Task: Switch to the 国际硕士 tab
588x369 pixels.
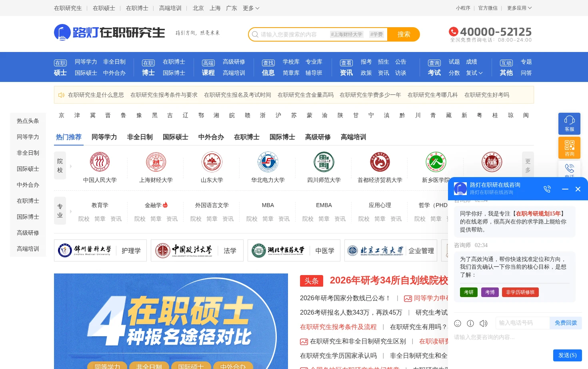Action: coord(176,137)
